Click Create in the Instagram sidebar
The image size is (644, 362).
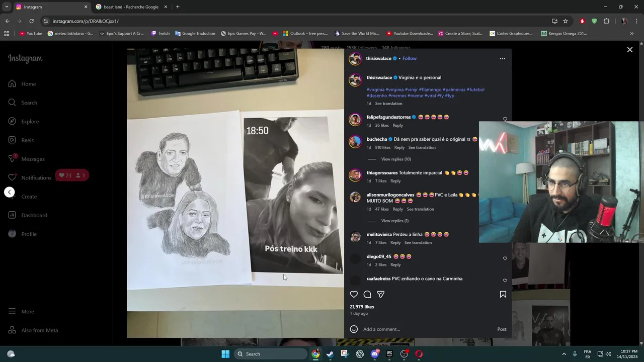(23, 197)
